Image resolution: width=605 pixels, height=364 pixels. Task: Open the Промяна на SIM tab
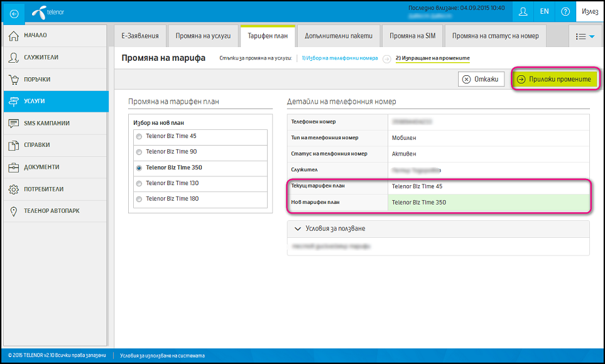(413, 36)
